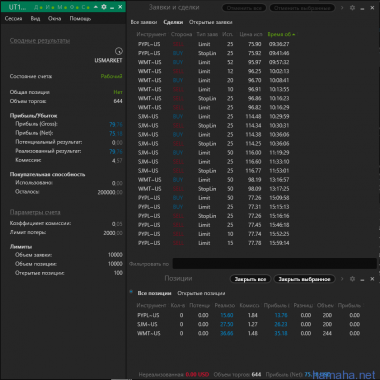Select the deal row timed 09:41:46
380x380 pixels.
point(213,53)
